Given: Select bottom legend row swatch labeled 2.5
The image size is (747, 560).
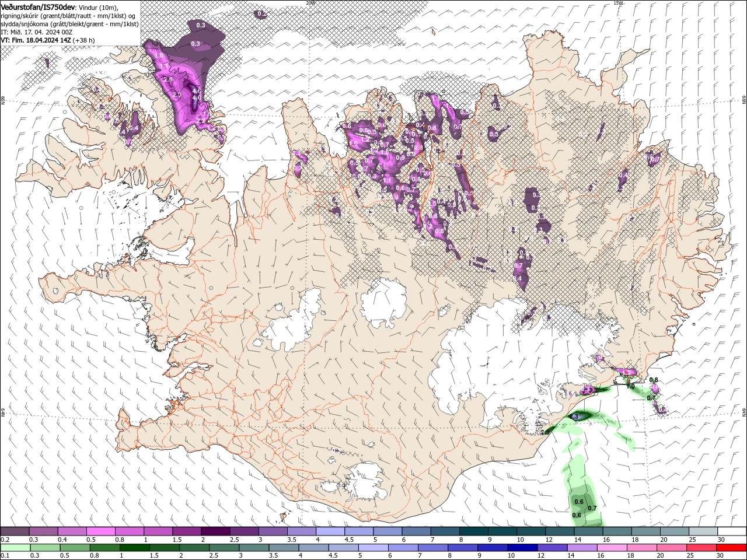Looking at the screenshot, I should [x=225, y=548].
